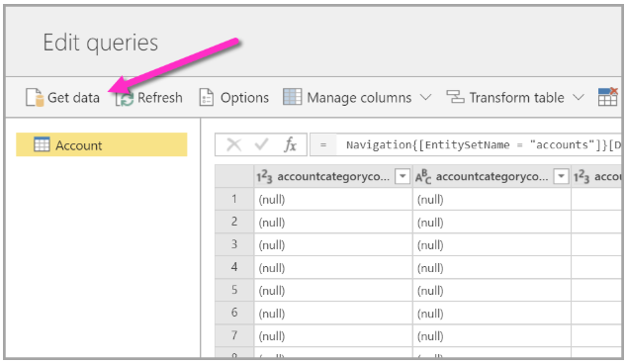626x364 pixels.
Task: Click (null) cell in row 3, second column
Action: click(x=492, y=244)
